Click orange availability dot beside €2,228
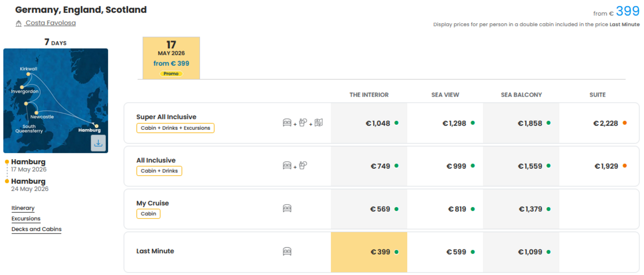Image resolution: width=644 pixels, height=275 pixels. pyautogui.click(x=625, y=123)
